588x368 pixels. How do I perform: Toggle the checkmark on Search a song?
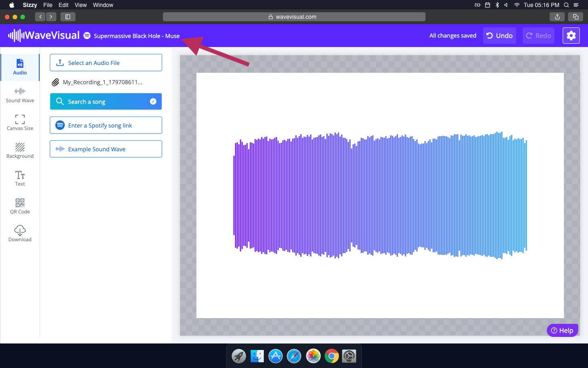153,101
